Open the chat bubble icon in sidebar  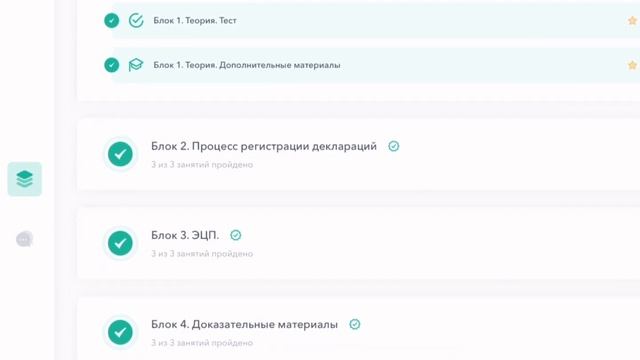pyautogui.click(x=24, y=239)
